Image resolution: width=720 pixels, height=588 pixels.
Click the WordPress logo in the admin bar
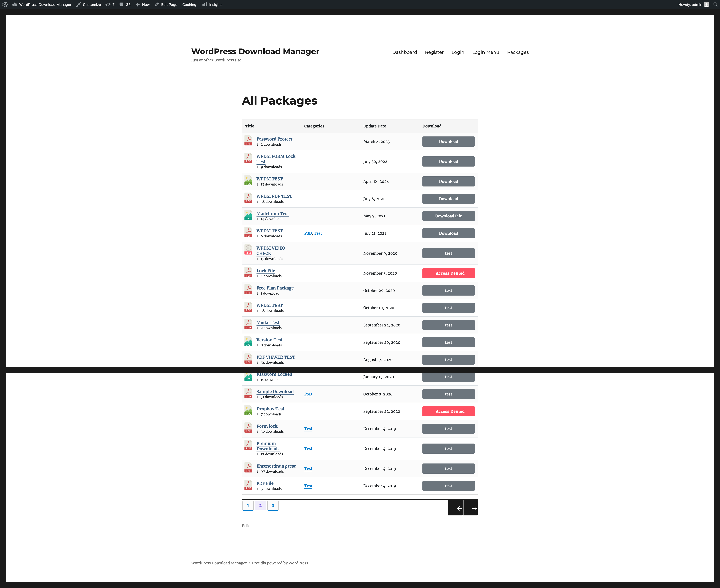tap(5, 4)
